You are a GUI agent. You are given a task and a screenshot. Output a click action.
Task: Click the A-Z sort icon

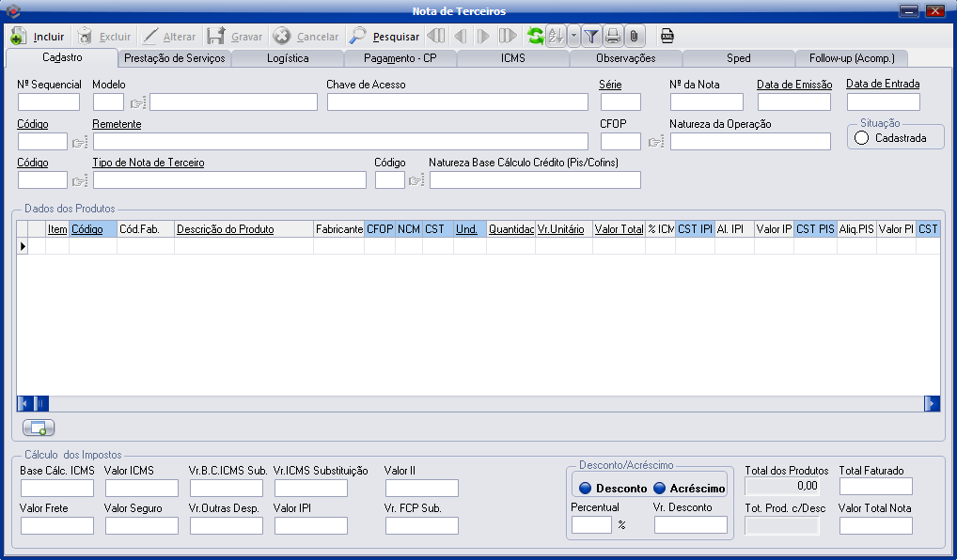555,37
